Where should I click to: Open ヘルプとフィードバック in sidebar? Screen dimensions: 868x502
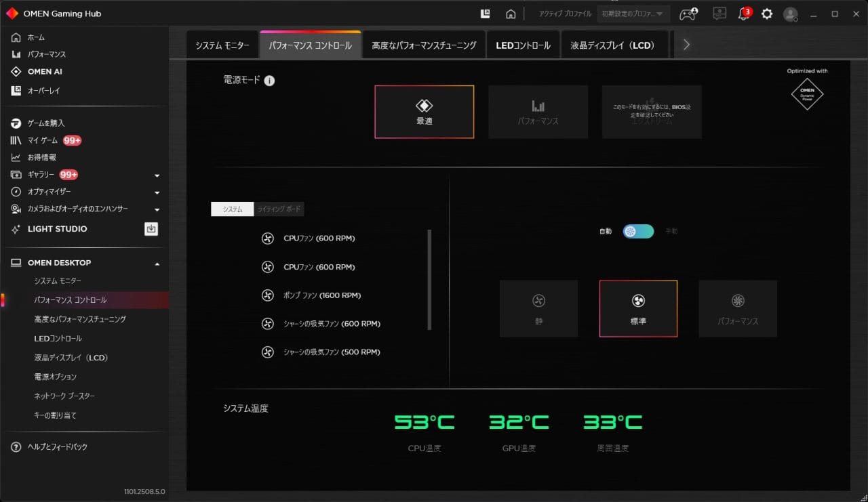[x=57, y=447]
